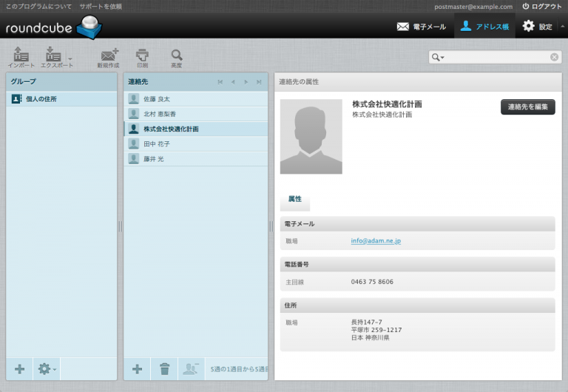Add a new group with plus icon
This screenshot has height=392, width=568.
click(20, 368)
